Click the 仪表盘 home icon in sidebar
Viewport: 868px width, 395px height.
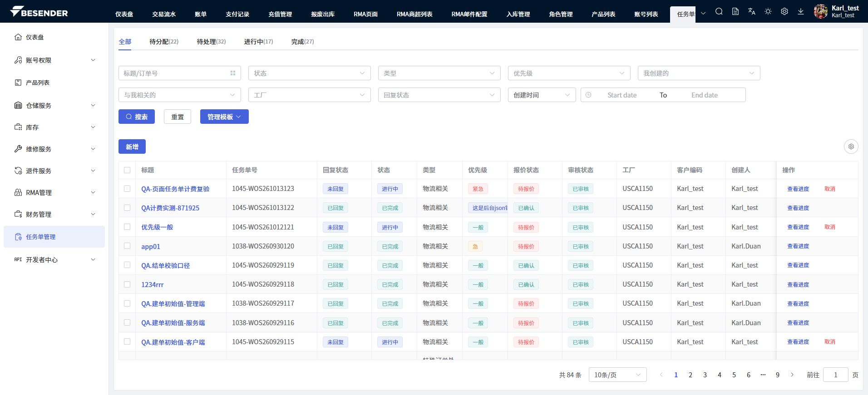point(18,37)
